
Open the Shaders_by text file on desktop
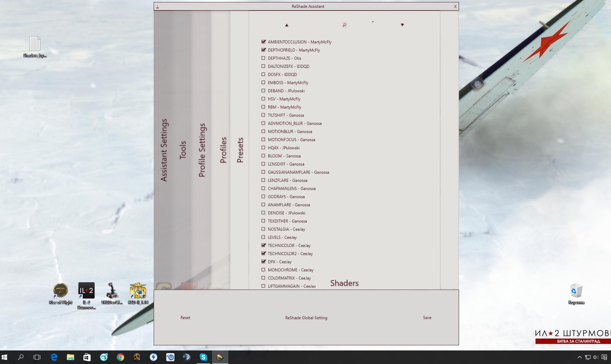click(x=35, y=47)
